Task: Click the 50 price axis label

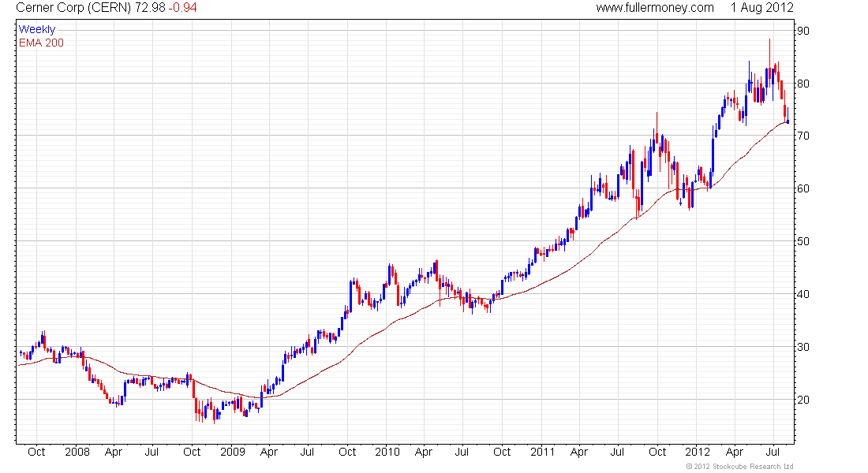Action: point(803,241)
